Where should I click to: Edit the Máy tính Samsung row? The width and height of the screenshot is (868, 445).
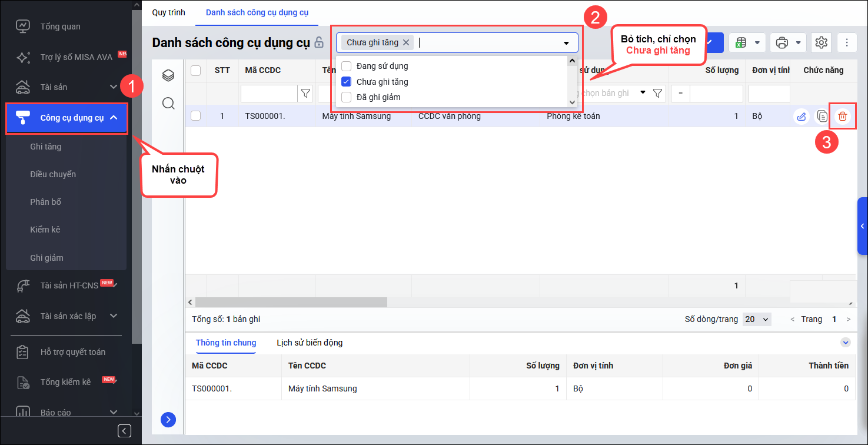(801, 117)
